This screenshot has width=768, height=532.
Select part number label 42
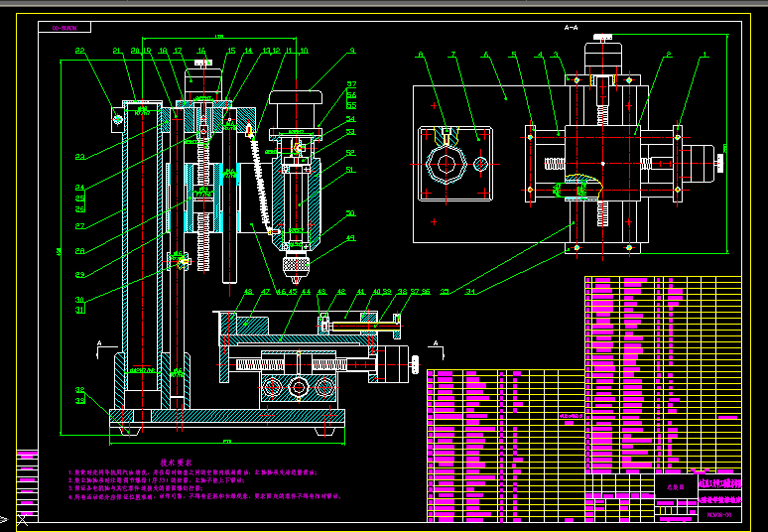coord(341,292)
